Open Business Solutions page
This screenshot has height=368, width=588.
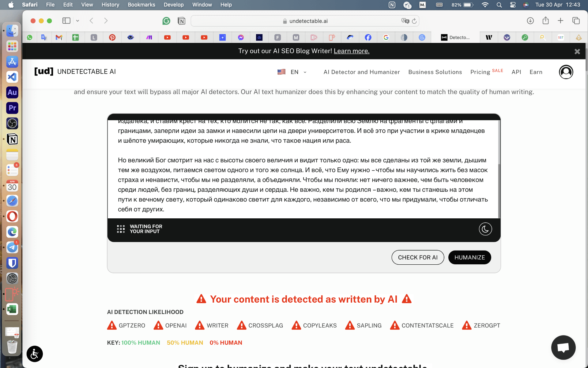click(435, 72)
